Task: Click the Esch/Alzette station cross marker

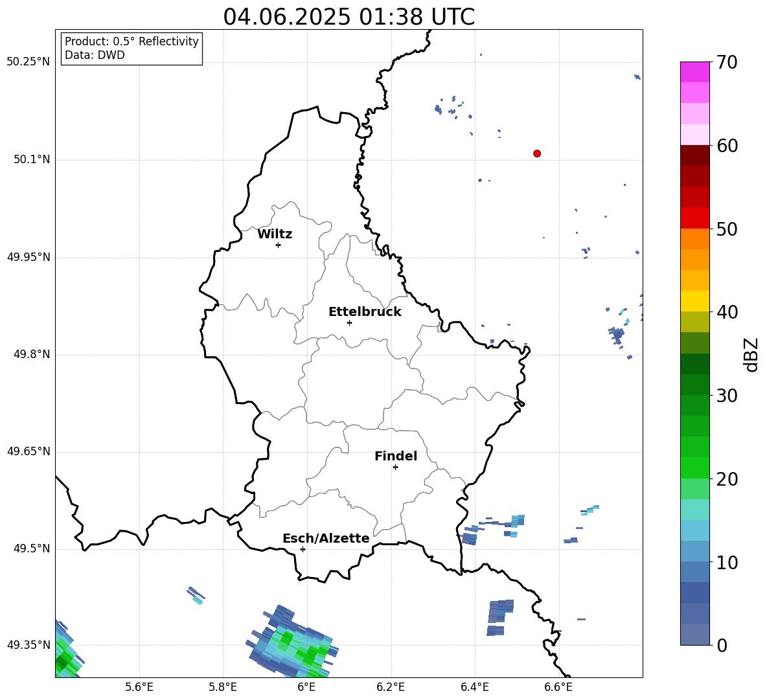Action: click(x=303, y=549)
